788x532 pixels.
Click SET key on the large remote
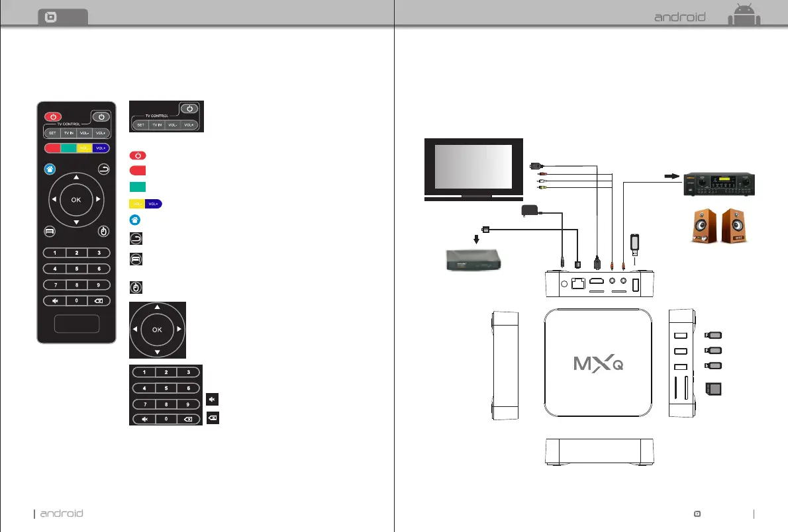coord(52,133)
